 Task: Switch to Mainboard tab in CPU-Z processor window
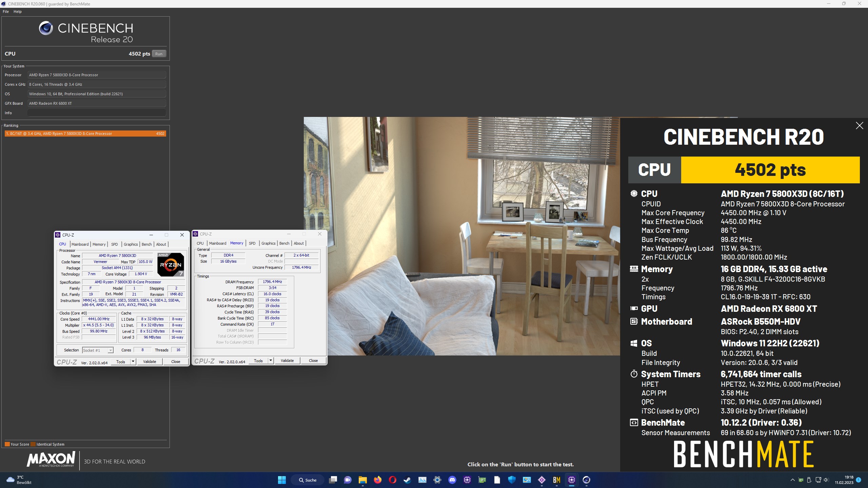click(x=80, y=244)
